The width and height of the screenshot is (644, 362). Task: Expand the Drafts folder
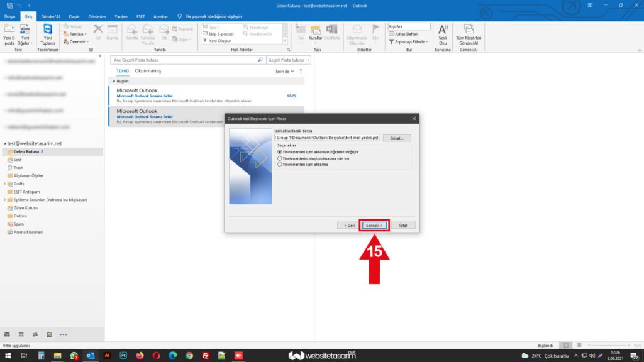(5, 184)
